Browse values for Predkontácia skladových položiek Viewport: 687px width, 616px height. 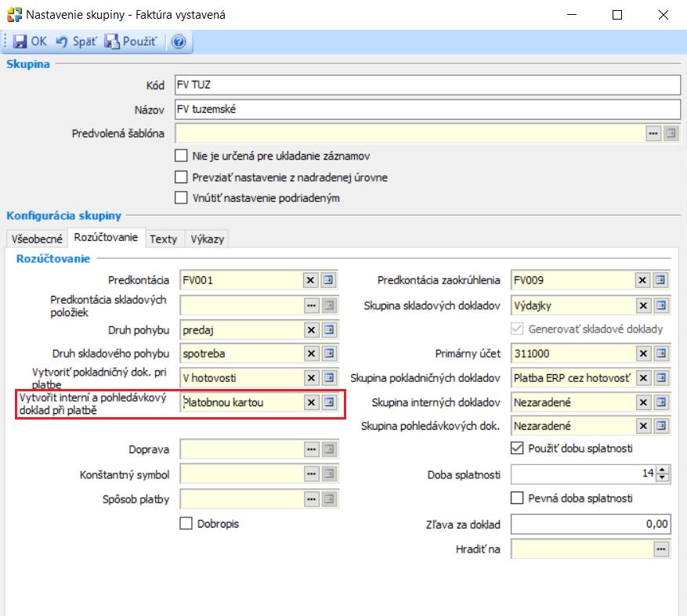311,305
